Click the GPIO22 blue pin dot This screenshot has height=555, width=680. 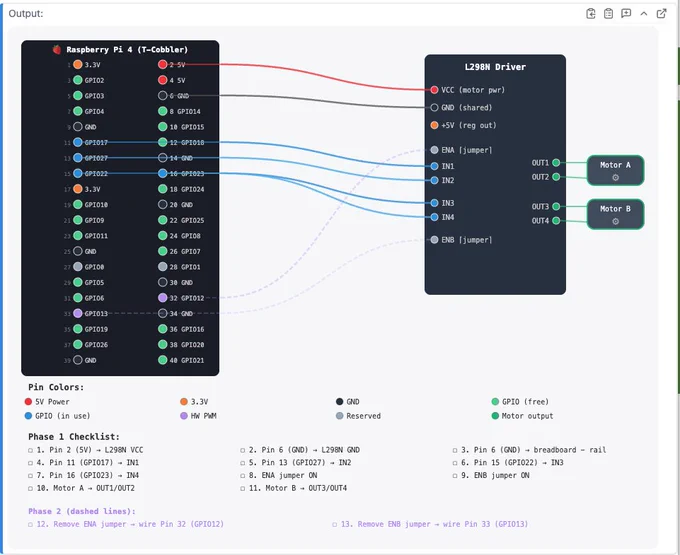[x=78, y=173]
